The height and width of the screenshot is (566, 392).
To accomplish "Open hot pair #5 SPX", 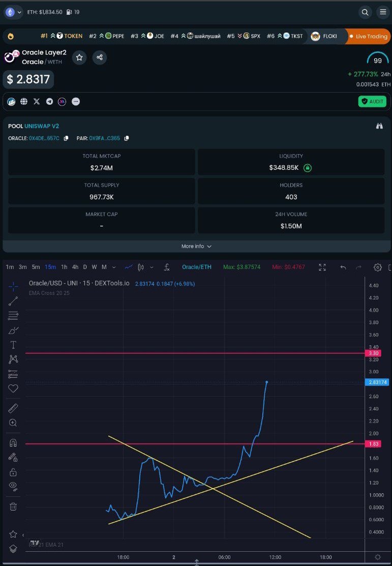I will coord(244,36).
